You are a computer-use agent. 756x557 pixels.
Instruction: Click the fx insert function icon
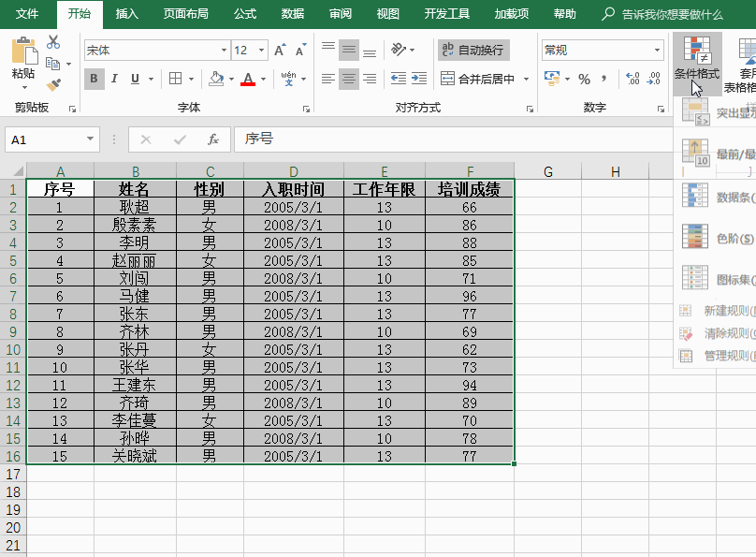tap(212, 139)
